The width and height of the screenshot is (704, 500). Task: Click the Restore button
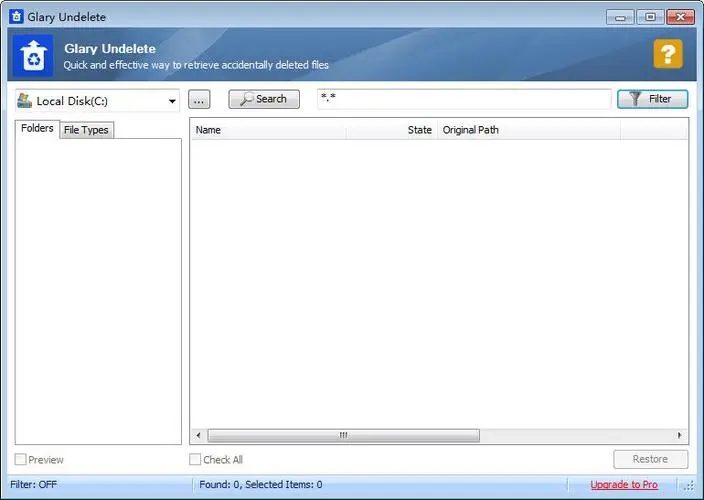coord(651,459)
